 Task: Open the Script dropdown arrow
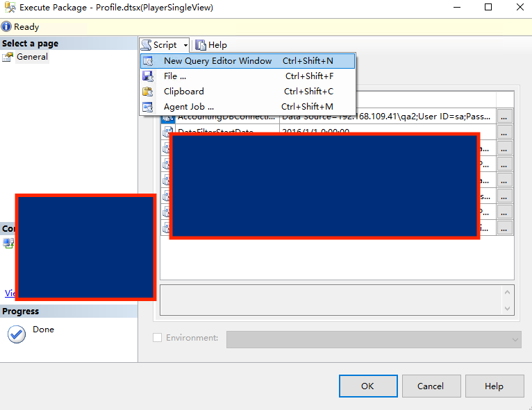point(186,45)
